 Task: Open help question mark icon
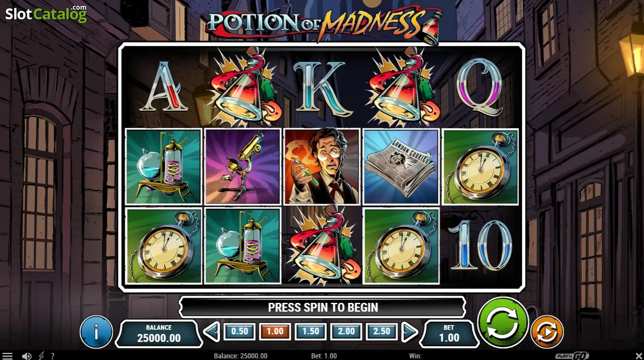coord(53,356)
